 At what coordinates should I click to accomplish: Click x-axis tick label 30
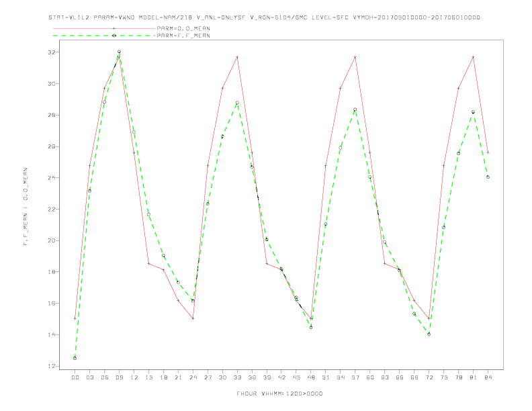(x=222, y=377)
